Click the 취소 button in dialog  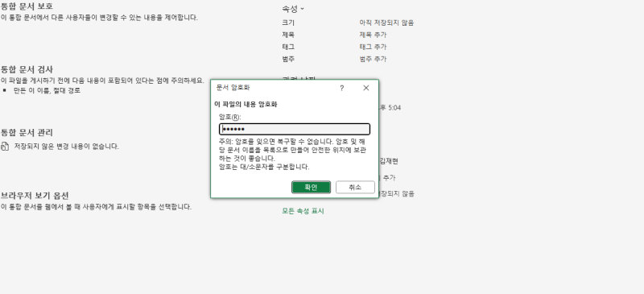pos(355,187)
